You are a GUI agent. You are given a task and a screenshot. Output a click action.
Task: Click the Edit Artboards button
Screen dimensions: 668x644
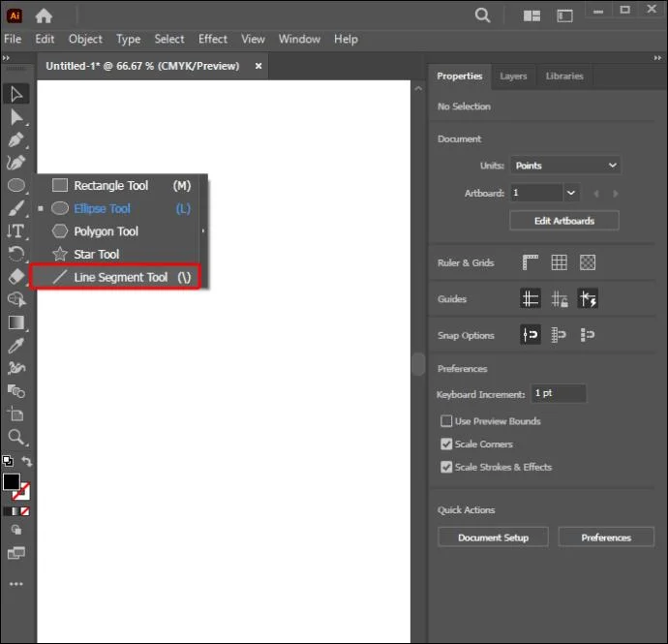coord(564,221)
